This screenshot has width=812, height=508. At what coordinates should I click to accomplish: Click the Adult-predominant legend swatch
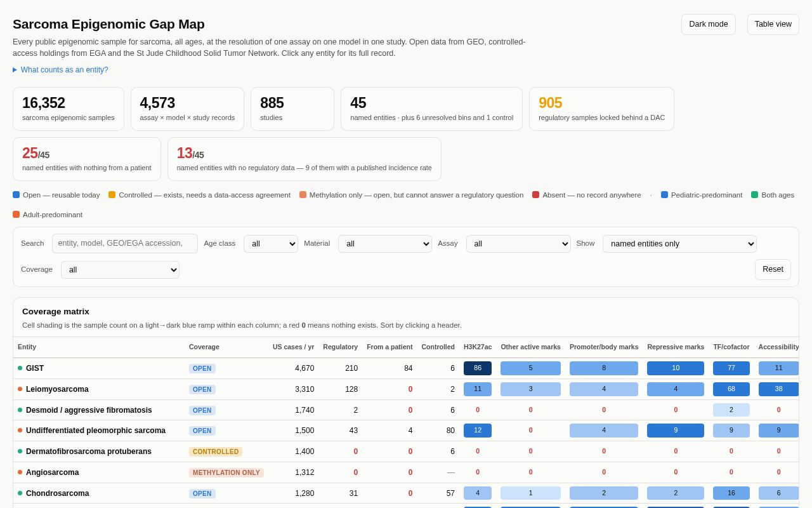(16, 215)
